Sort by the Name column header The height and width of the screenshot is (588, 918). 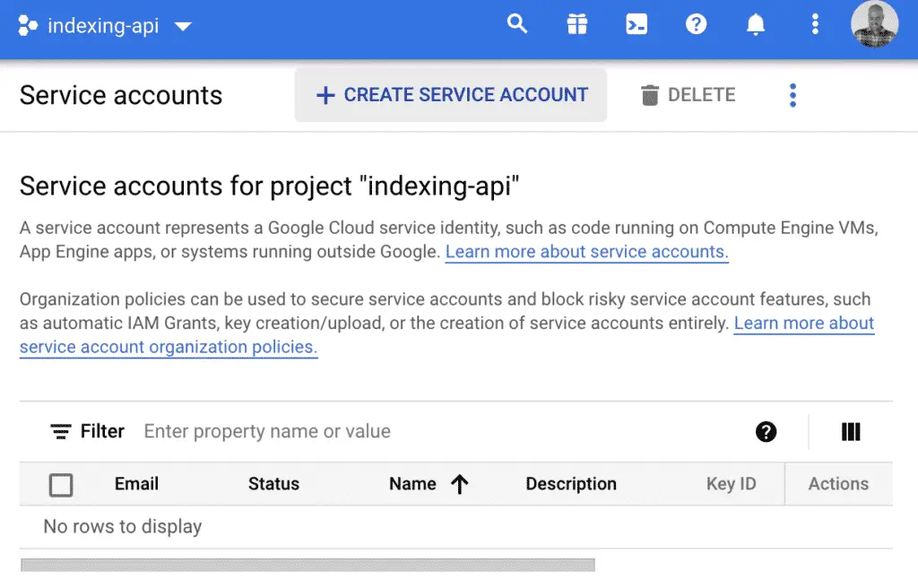[412, 484]
